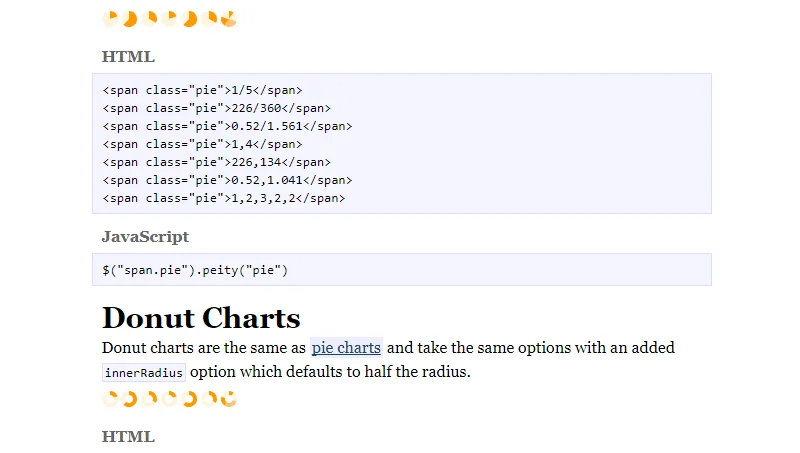
Task: Click the third pie chart in the row
Action: tap(150, 19)
